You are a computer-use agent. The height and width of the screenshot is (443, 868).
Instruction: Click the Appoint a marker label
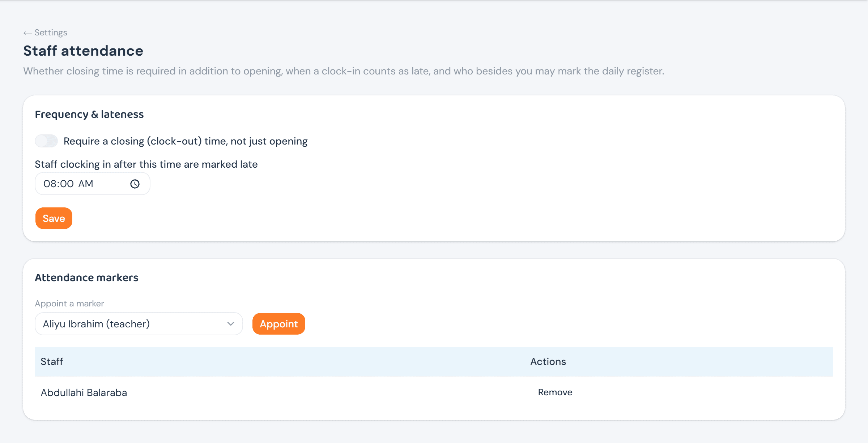coord(69,304)
